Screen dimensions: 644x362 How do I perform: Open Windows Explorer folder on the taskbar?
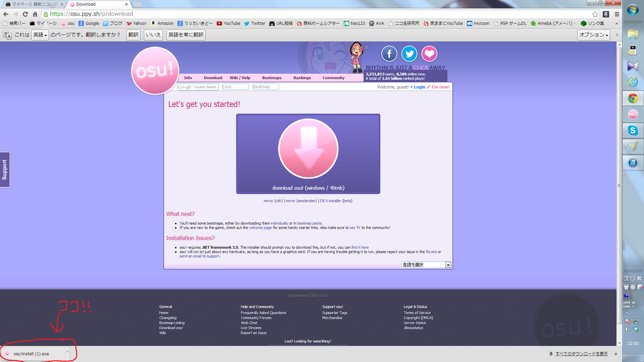click(633, 34)
